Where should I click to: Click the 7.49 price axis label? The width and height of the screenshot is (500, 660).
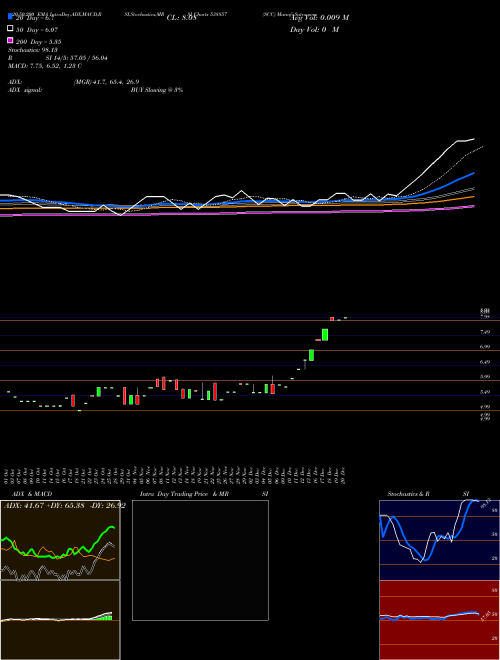pyautogui.click(x=485, y=332)
